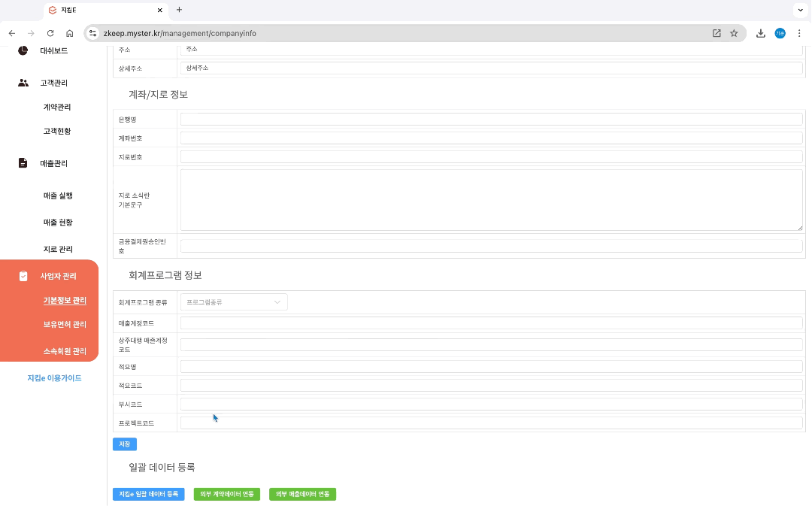Open Chrome three-dot menu
812x506 pixels.
(x=799, y=33)
